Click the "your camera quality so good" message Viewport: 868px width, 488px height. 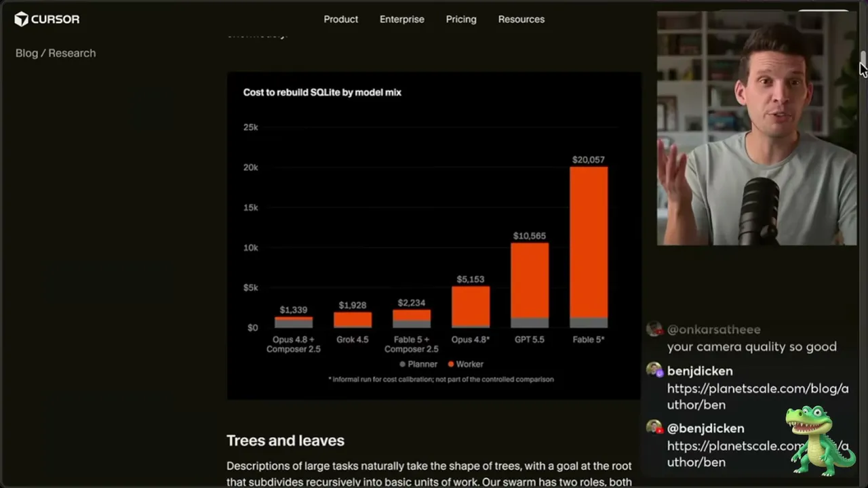click(752, 347)
